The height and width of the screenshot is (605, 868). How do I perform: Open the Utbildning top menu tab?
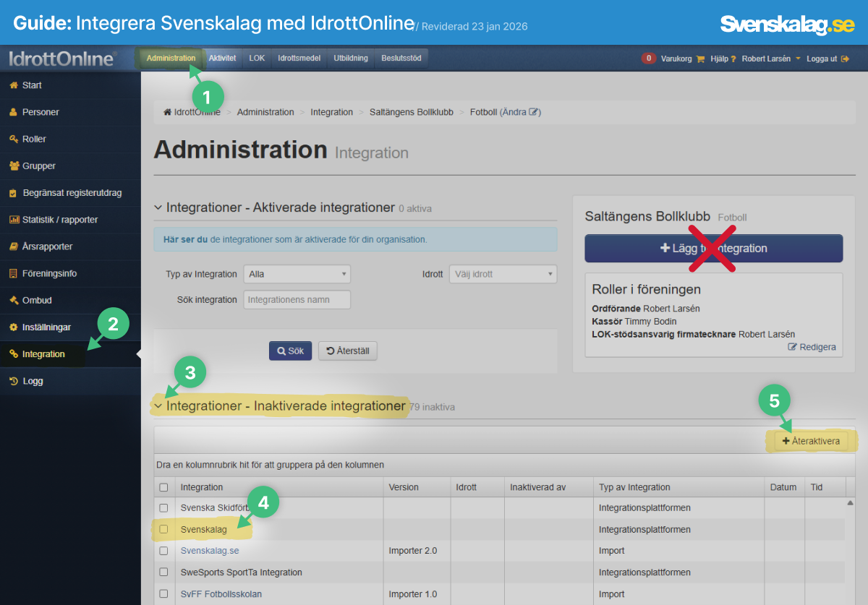click(350, 59)
